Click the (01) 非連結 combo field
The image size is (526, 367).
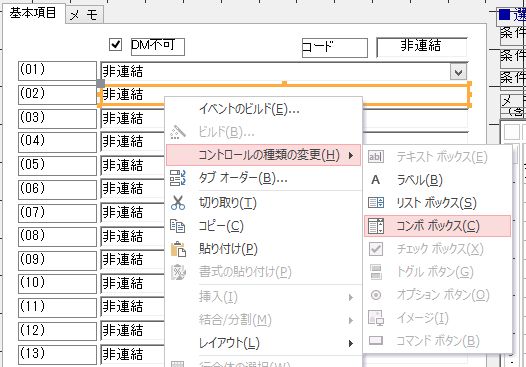pyautogui.click(x=284, y=71)
